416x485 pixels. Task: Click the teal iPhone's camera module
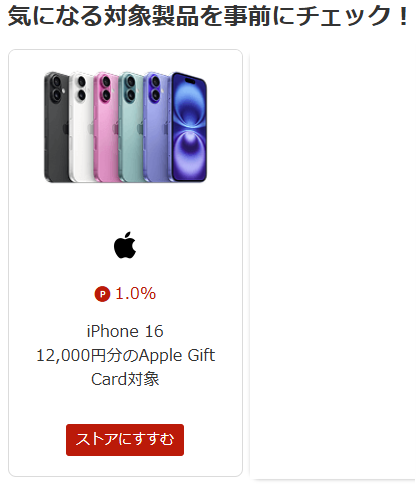tap(131, 88)
